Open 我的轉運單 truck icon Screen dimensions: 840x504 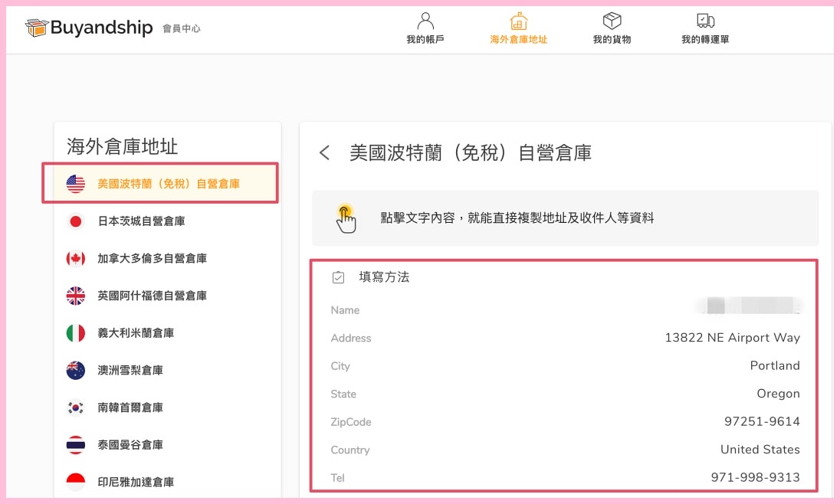[705, 21]
